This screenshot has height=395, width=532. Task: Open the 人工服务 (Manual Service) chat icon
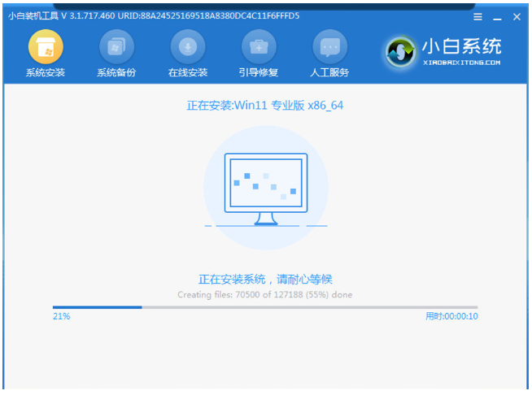coord(329,47)
